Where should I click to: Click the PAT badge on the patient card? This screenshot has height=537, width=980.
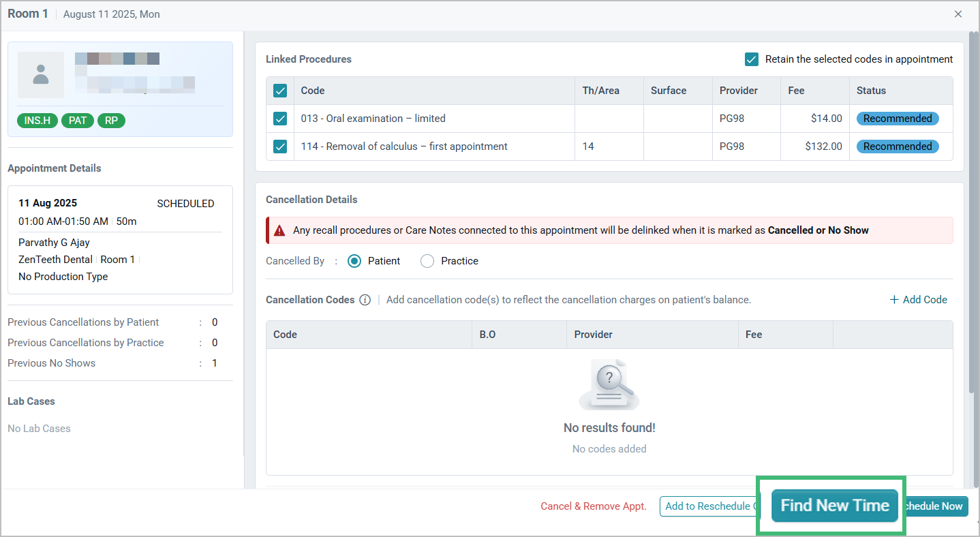[77, 120]
